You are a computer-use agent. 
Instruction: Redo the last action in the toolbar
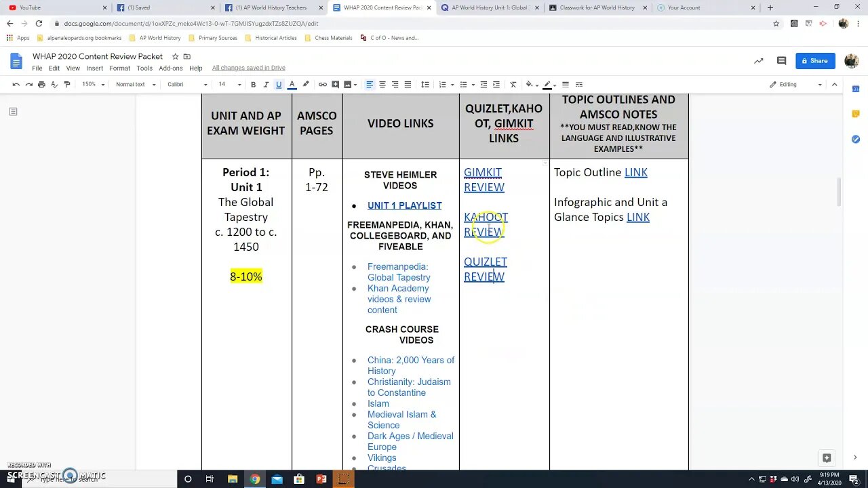(x=29, y=85)
